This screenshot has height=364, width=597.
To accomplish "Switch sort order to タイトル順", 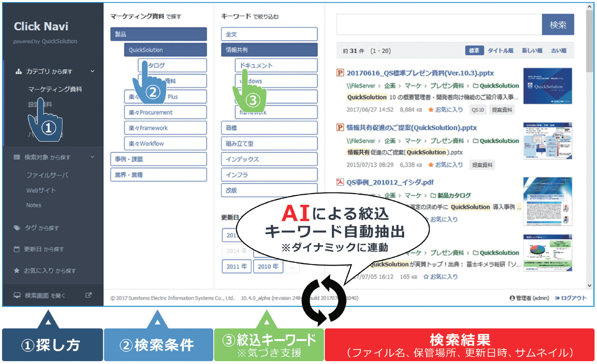I will (x=500, y=51).
